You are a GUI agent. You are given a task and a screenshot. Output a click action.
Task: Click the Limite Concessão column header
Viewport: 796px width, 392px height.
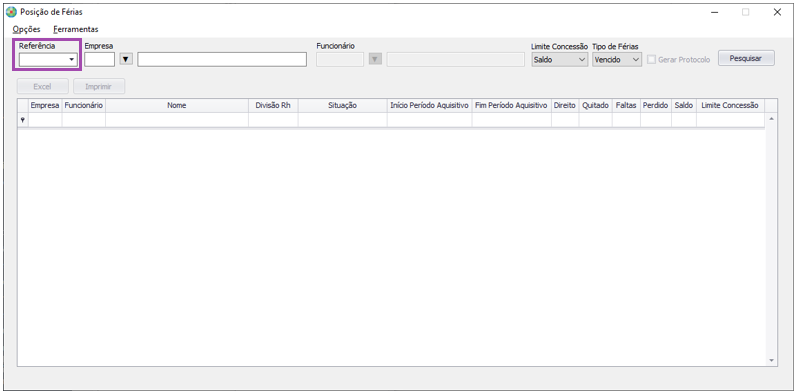730,106
